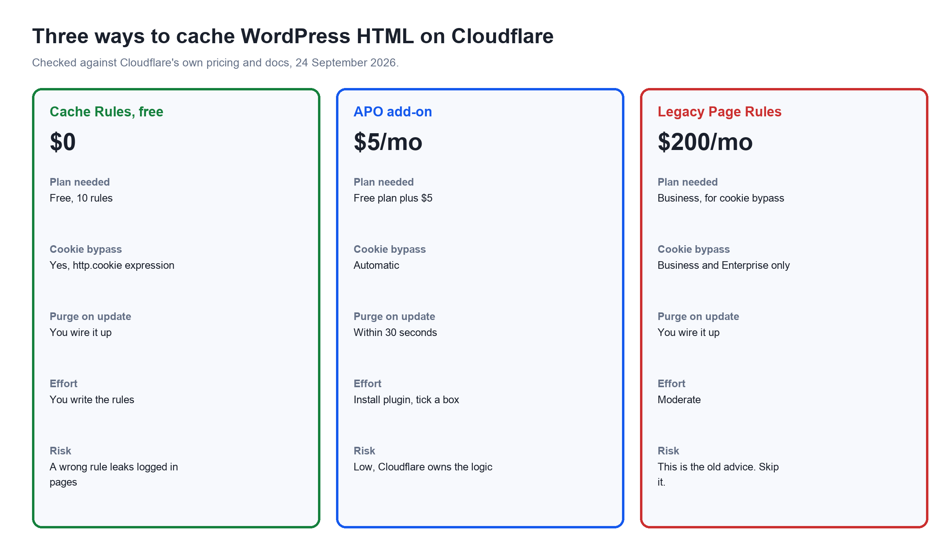The width and height of the screenshot is (944, 560).
Task: Click 'You wire it up' in Legacy Page Rules card
Action: coord(689,332)
